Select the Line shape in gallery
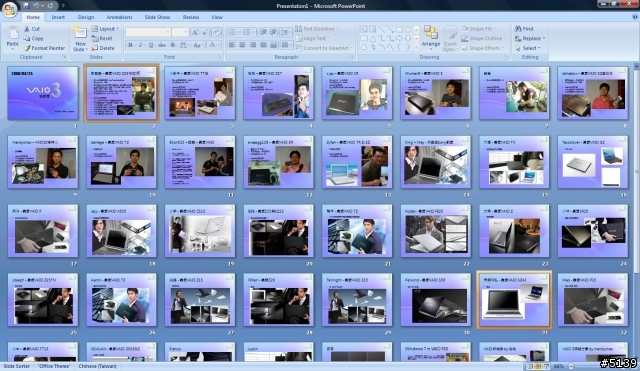Image resolution: width=640 pixels, height=371 pixels. [x=382, y=29]
